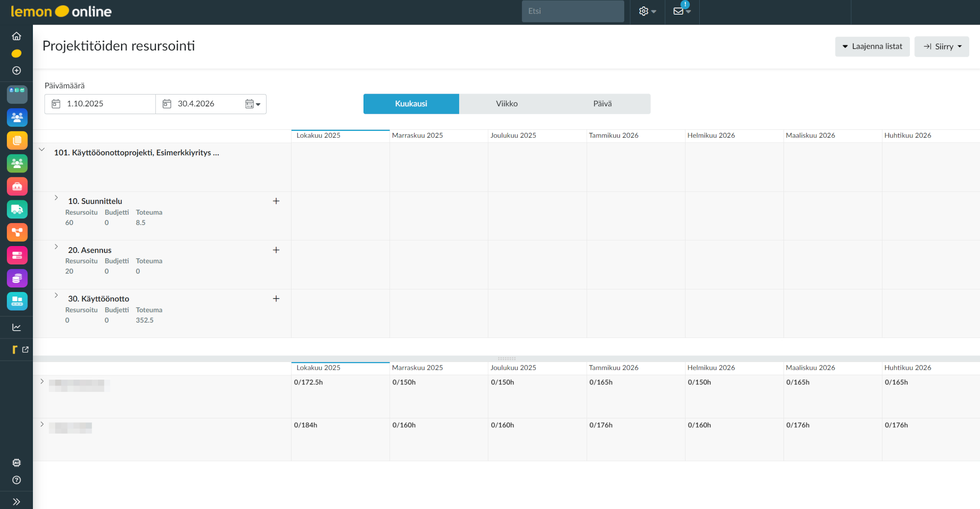Click the Laajenna listat button
980x509 pixels.
(x=872, y=47)
